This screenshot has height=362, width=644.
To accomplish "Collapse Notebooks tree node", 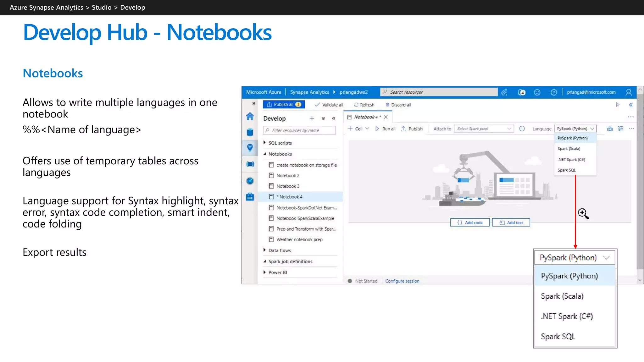I will (265, 154).
